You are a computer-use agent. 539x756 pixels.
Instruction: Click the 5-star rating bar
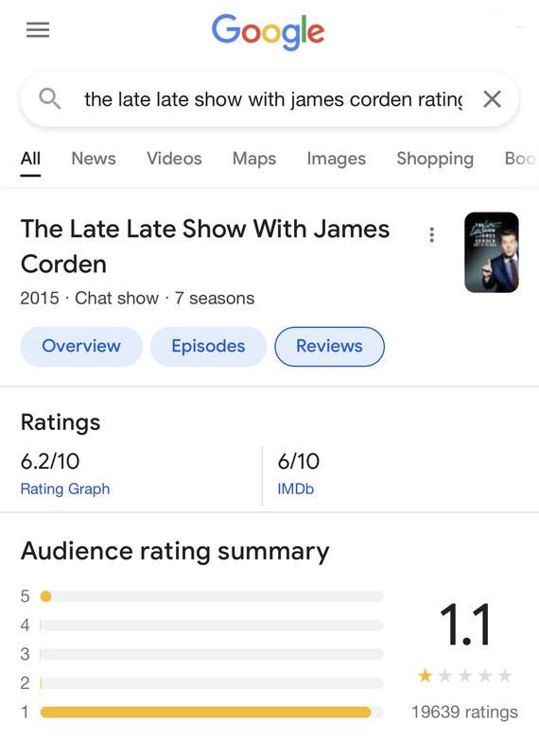click(x=212, y=597)
